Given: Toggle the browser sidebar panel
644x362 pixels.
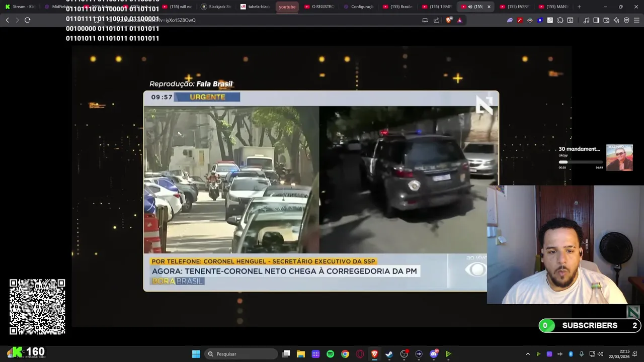Looking at the screenshot, I should click(x=596, y=20).
